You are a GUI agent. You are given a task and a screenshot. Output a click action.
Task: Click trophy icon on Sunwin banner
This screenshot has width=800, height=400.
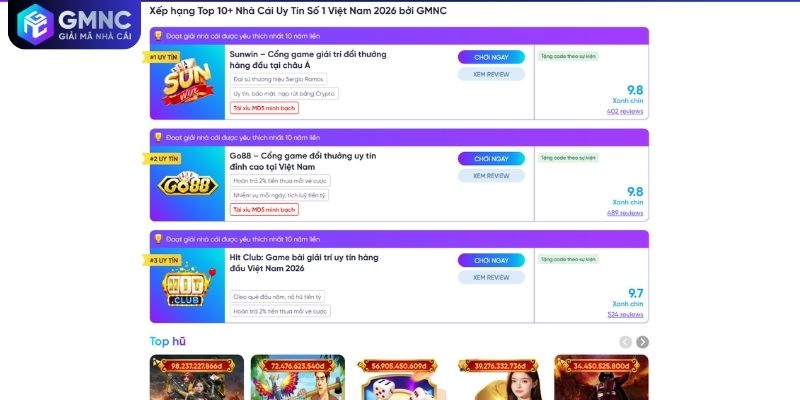158,36
